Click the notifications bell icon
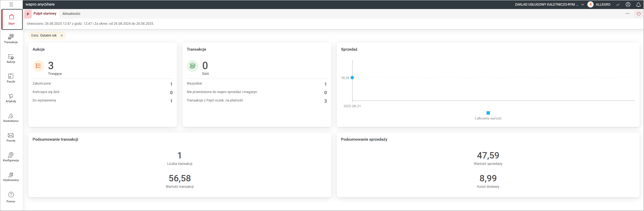 [638, 5]
